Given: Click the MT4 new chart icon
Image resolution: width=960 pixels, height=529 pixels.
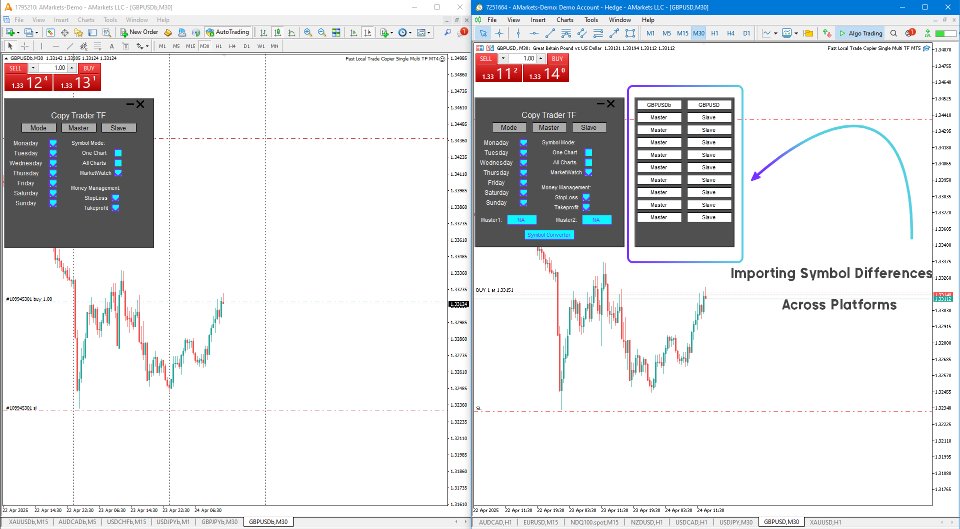Looking at the screenshot, I should [x=10, y=32].
